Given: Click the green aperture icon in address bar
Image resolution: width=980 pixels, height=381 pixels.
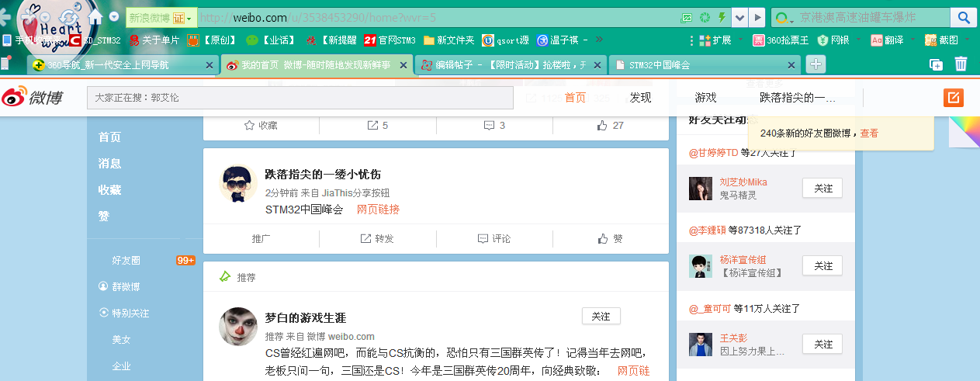Looking at the screenshot, I should click(705, 17).
